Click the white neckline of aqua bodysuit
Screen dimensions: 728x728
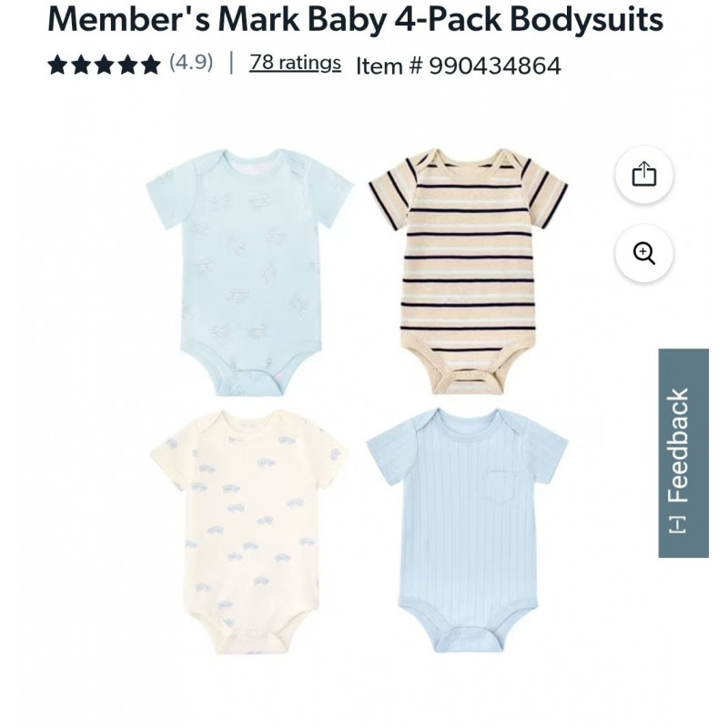(255, 167)
